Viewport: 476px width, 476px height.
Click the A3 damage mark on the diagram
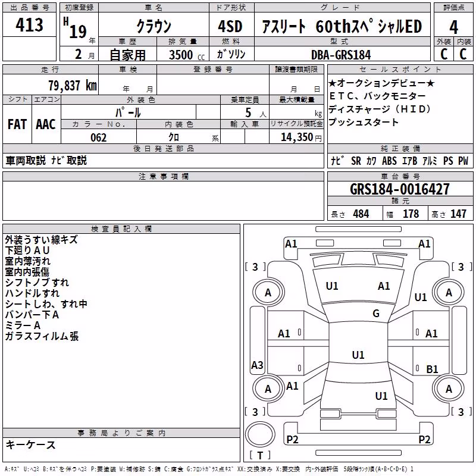[x=257, y=365]
